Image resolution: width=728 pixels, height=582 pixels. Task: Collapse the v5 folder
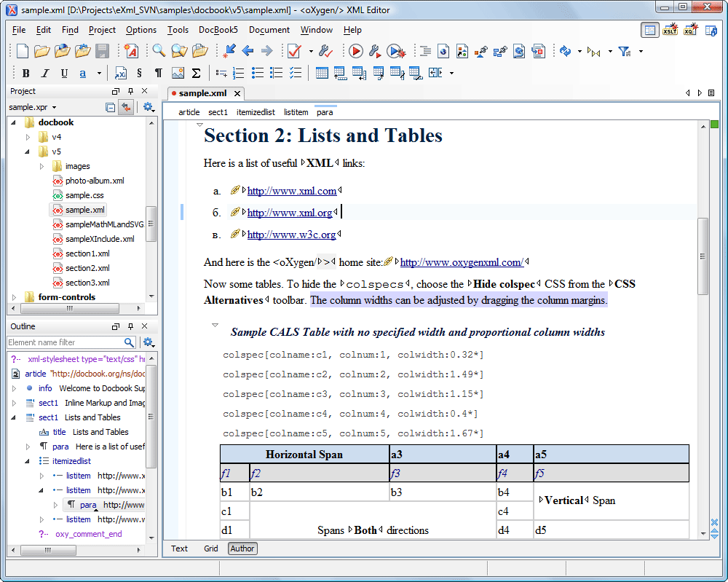coord(28,152)
